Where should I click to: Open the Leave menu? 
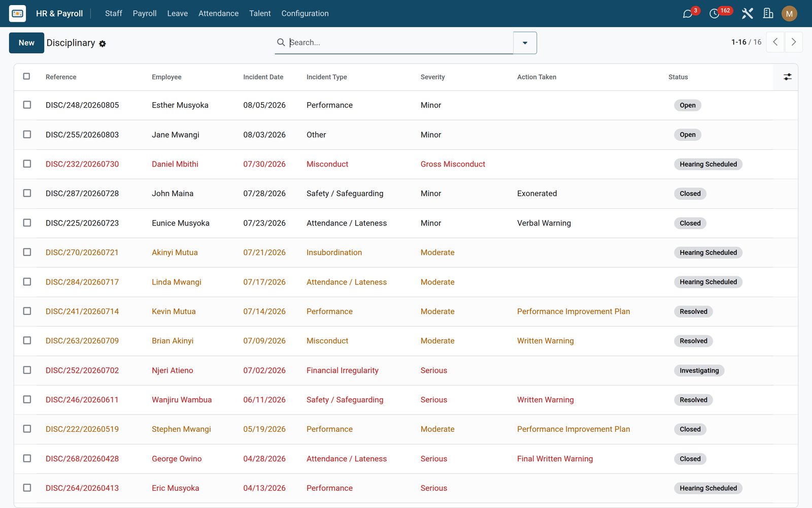(178, 14)
